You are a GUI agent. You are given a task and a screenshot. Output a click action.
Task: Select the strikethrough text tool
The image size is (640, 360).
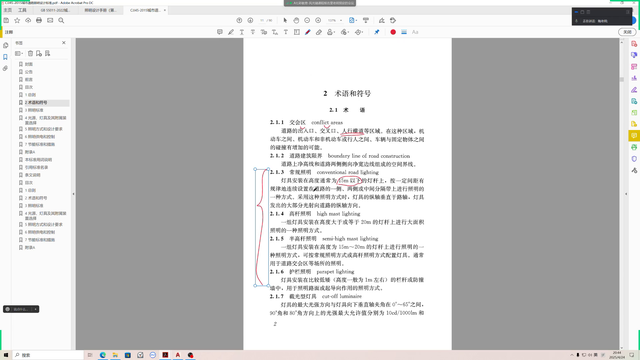253,32
